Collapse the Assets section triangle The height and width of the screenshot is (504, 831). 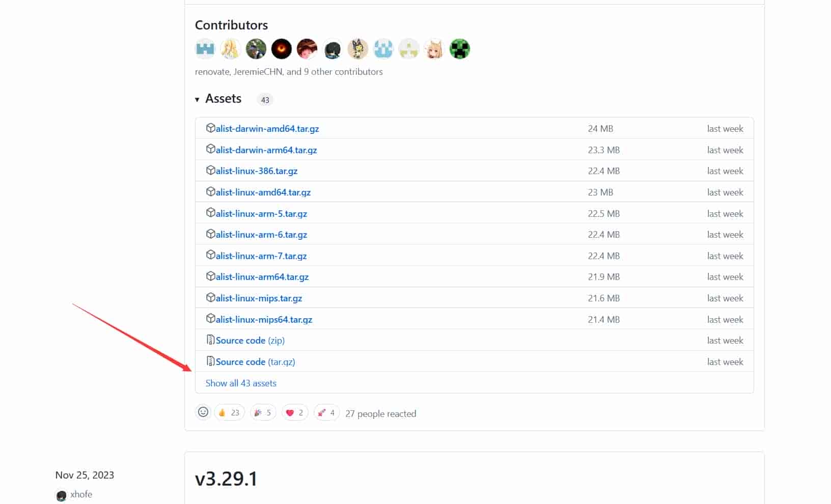coord(197,99)
